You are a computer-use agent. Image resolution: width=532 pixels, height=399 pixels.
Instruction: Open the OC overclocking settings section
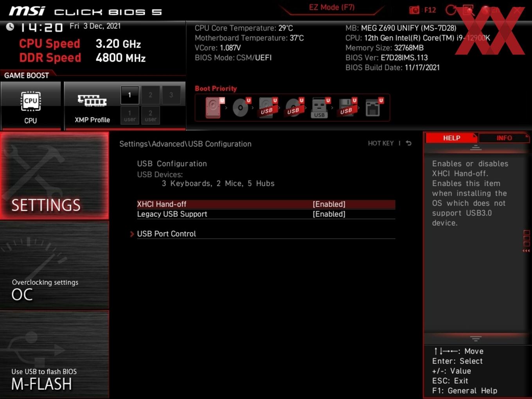coord(54,266)
